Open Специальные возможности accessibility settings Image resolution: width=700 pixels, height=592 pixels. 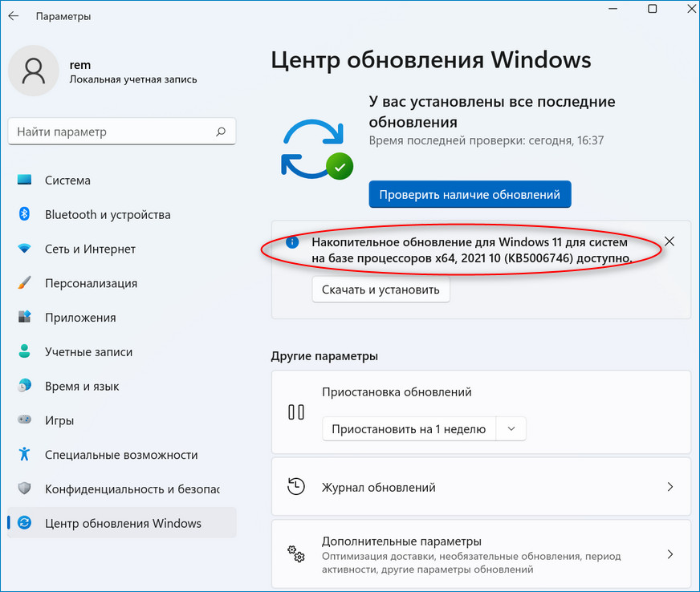(x=120, y=455)
